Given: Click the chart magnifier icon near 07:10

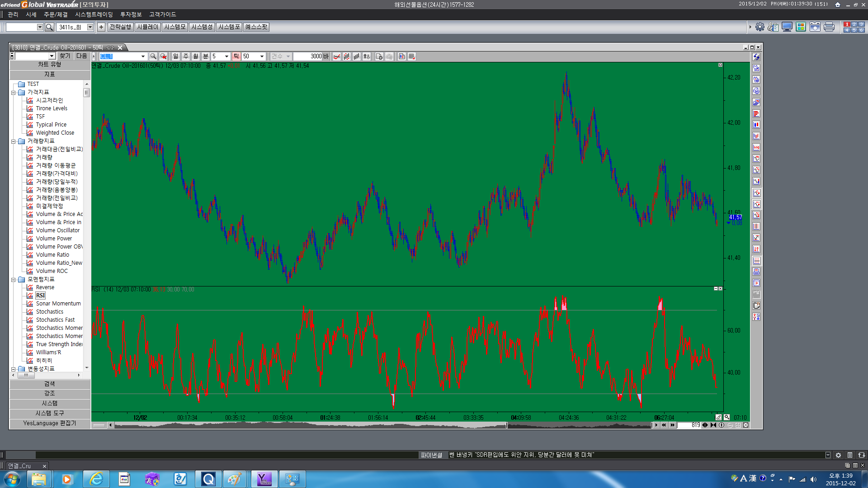Looking at the screenshot, I should [x=726, y=418].
